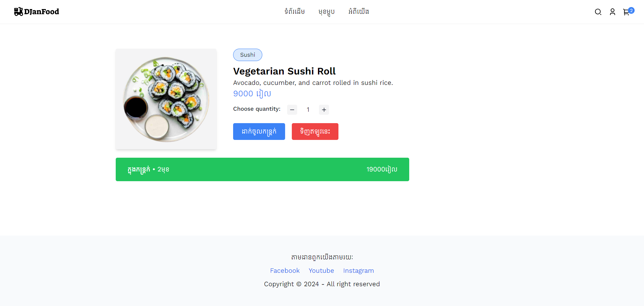
Task: Open the shopping cart icon
Action: 626,12
